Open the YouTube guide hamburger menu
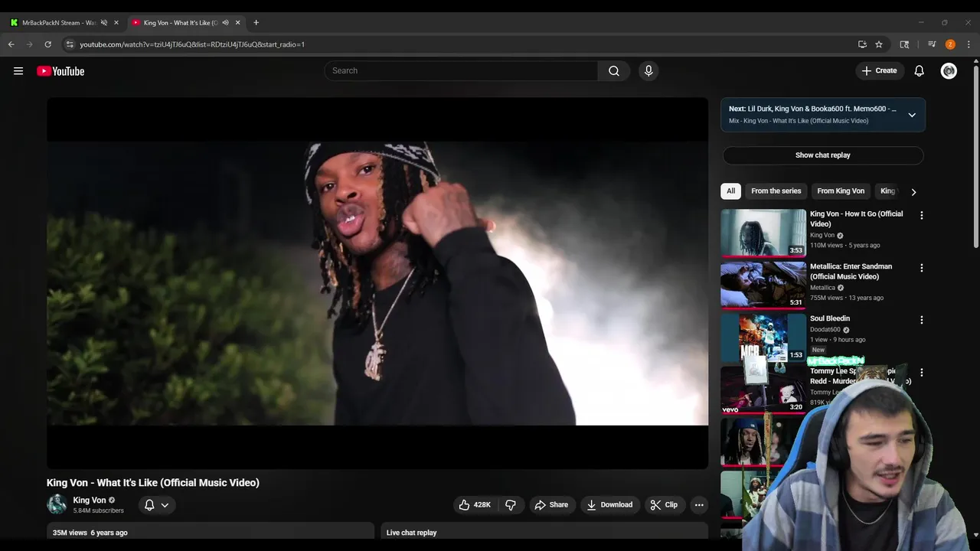 click(18, 71)
